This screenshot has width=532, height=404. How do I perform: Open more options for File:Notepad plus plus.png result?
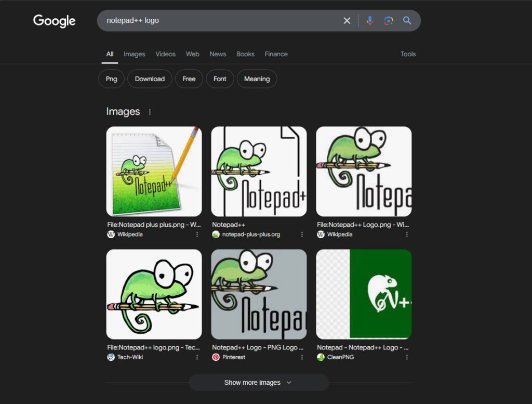pyautogui.click(x=197, y=234)
